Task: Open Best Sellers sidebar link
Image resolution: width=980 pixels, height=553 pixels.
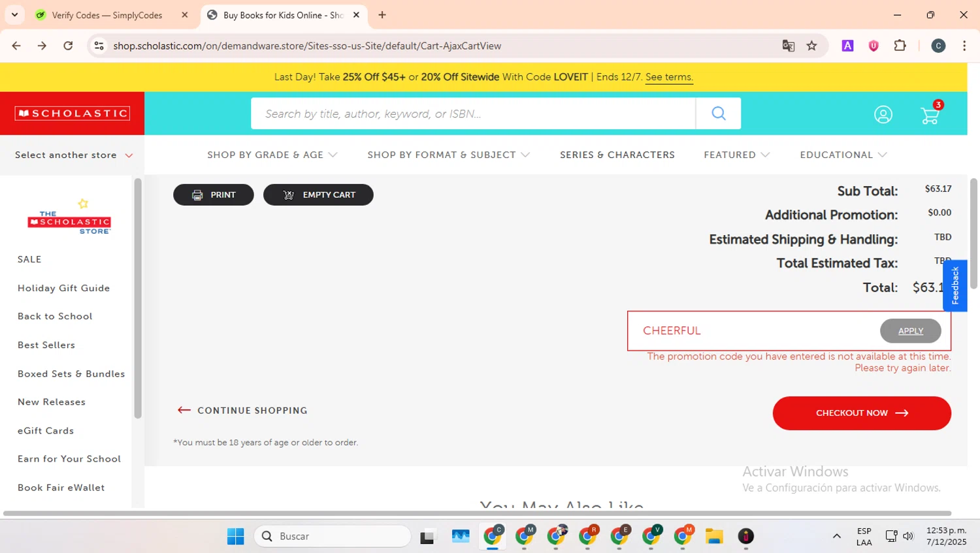Action: (46, 345)
